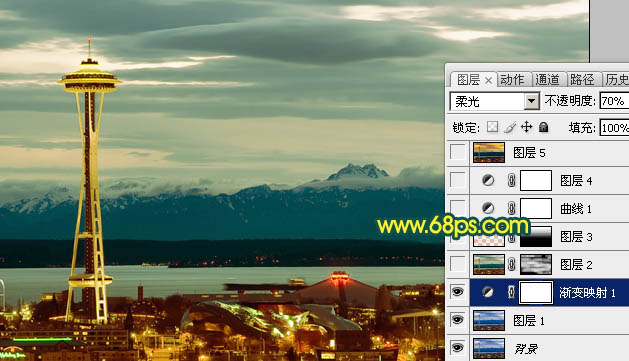This screenshot has height=361, width=629.
Task: Show 图层 2 via its visibility box
Action: [x=458, y=264]
